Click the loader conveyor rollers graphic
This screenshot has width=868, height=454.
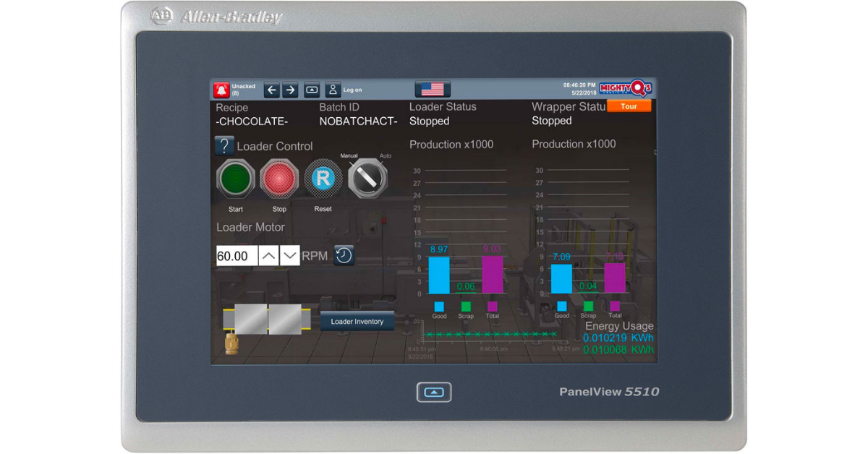pos(268,319)
